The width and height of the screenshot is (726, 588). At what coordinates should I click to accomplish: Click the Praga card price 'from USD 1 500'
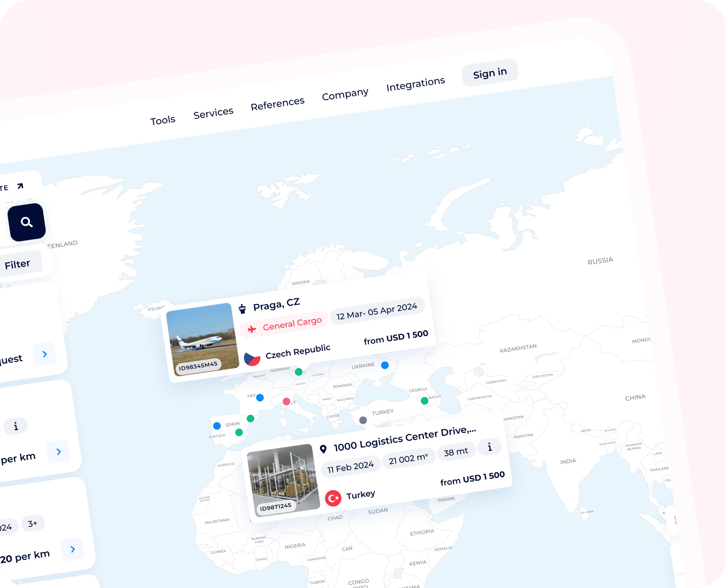pos(396,338)
